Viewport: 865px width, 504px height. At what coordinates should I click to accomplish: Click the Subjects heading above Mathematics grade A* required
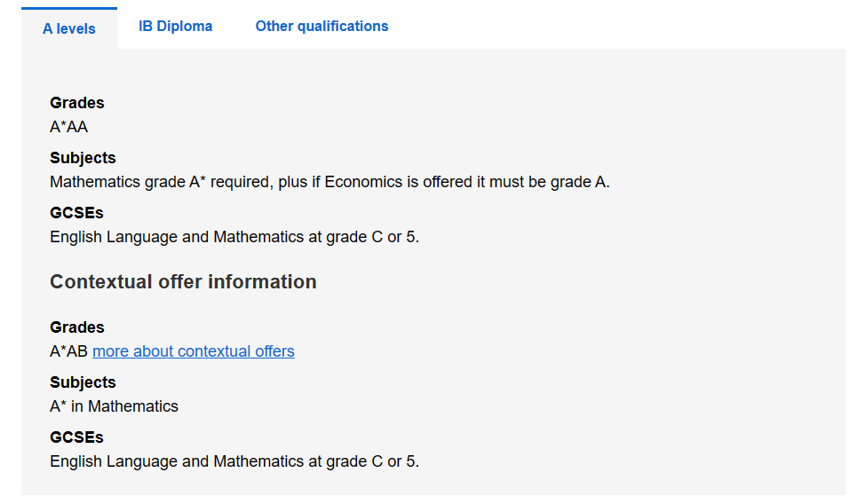(x=83, y=158)
